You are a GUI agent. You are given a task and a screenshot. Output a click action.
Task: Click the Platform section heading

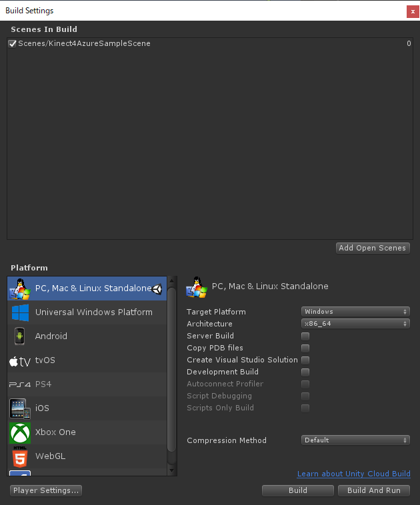tap(29, 268)
